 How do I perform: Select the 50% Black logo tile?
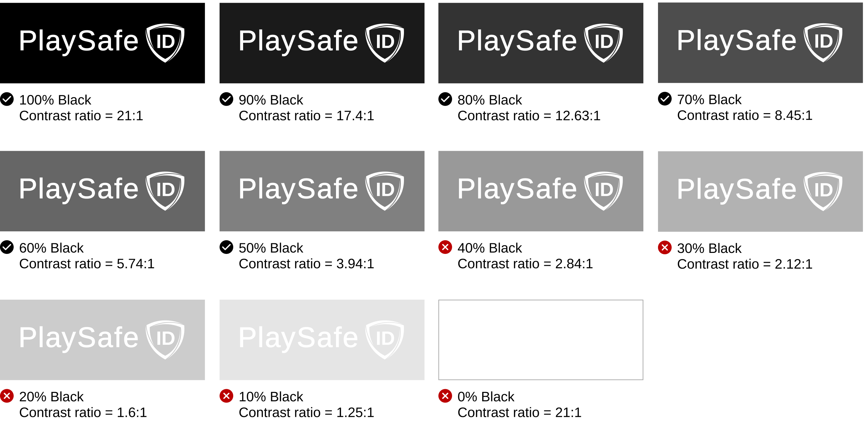[x=322, y=191]
